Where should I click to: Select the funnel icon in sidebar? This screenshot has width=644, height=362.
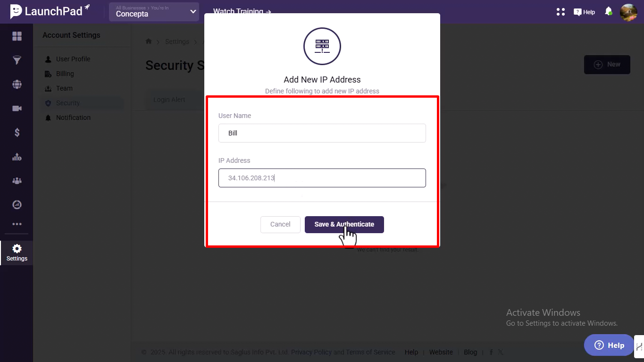click(17, 60)
